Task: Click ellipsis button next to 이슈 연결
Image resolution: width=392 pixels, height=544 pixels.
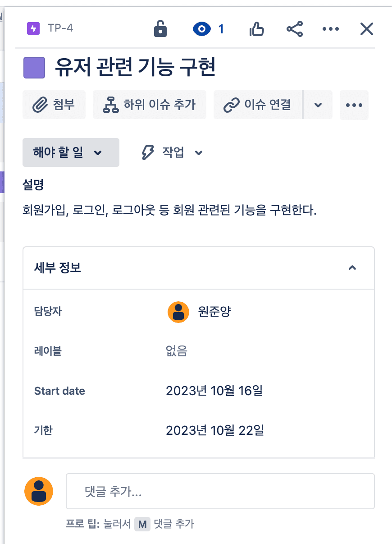Action: pyautogui.click(x=354, y=105)
